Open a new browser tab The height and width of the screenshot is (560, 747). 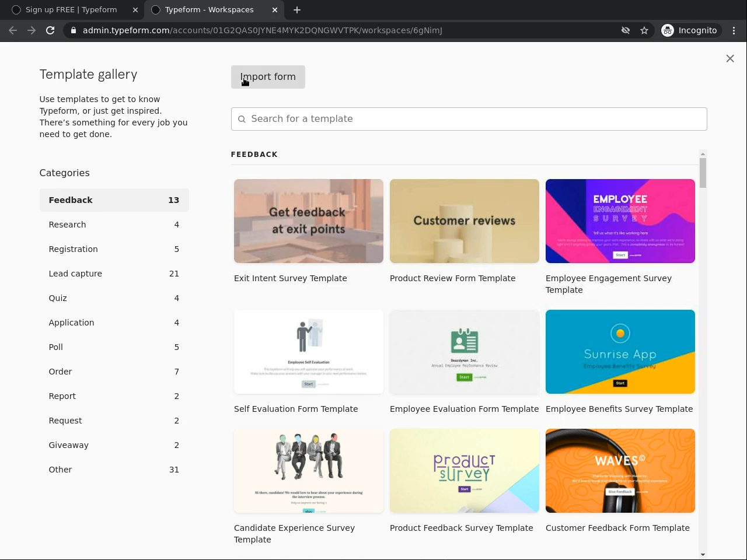pos(297,10)
